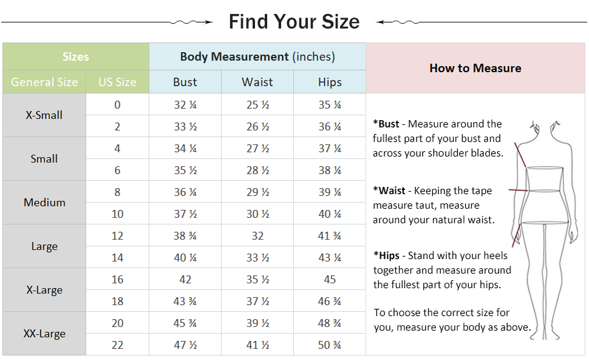Click the "Hips" column header
This screenshot has height=364, width=589.
[330, 82]
